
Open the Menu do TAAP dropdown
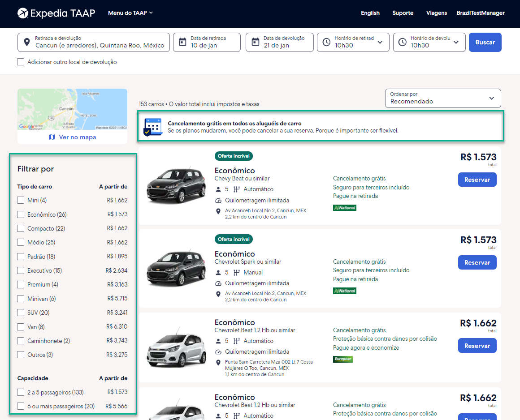point(130,13)
